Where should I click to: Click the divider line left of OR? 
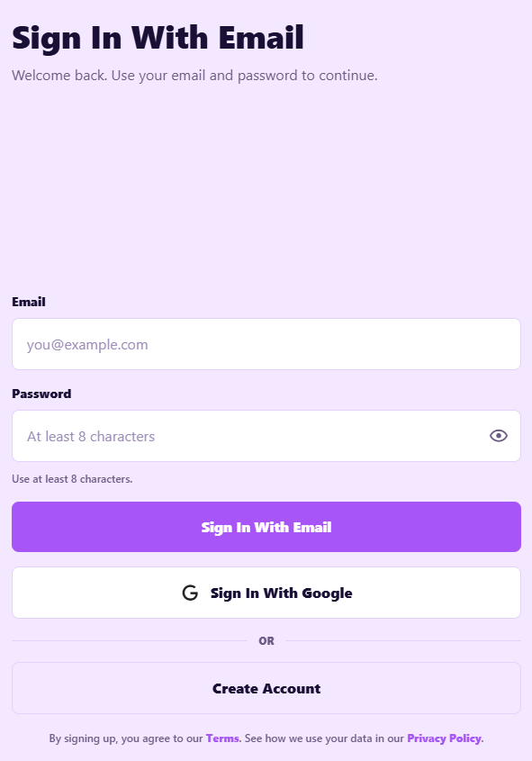point(130,640)
